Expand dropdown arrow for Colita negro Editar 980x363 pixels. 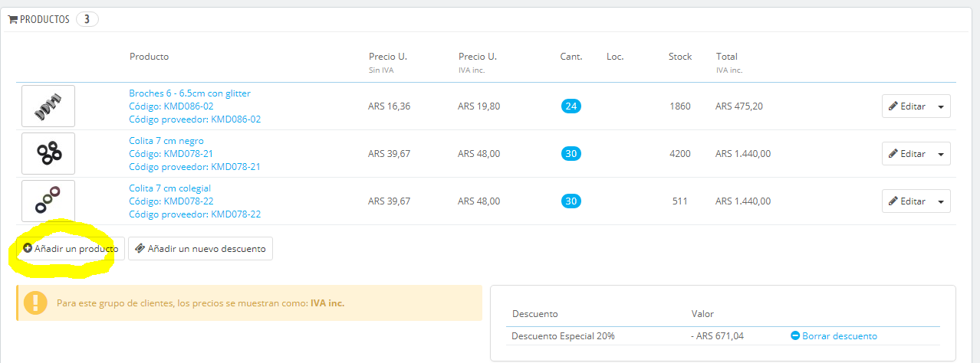(941, 154)
